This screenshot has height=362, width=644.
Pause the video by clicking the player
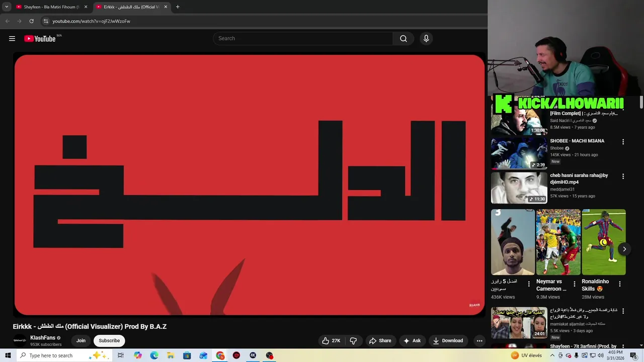point(250,185)
